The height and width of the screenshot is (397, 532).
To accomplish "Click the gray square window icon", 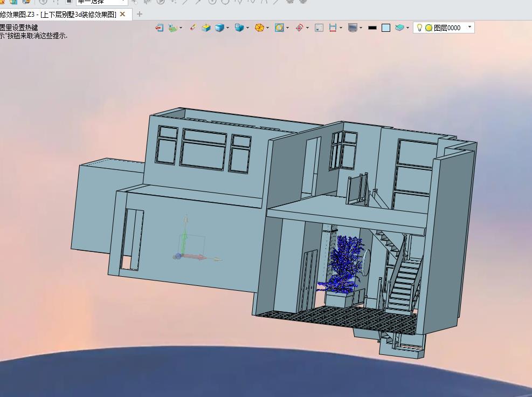I will click(x=319, y=28).
